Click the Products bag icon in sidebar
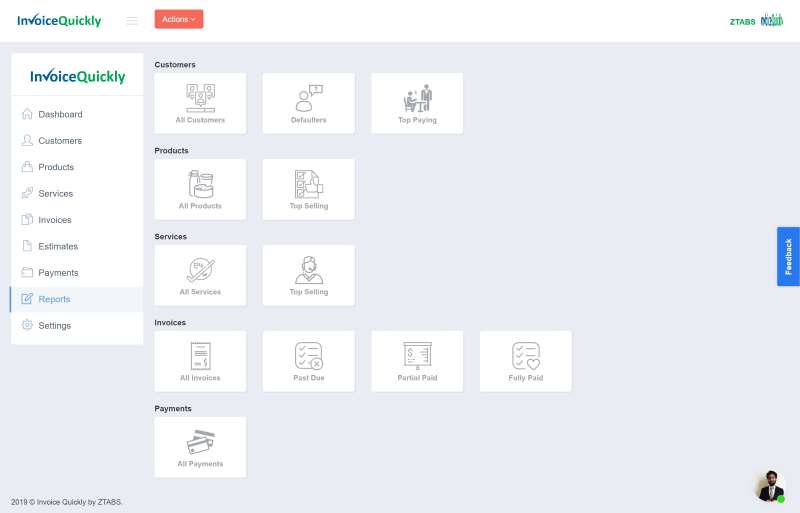The image size is (800, 513). [27, 167]
